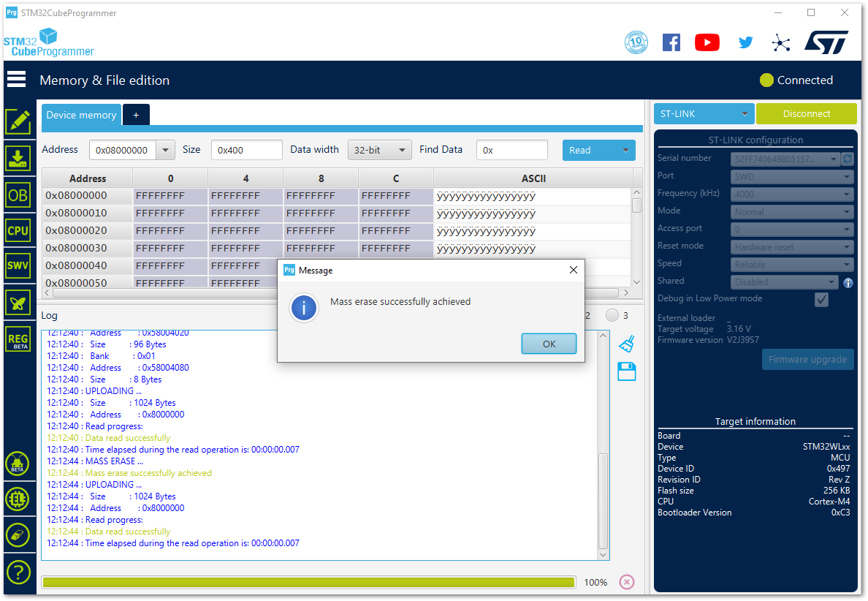868x601 pixels.
Task: Expand the Read button dropdown arrow
Action: click(x=625, y=150)
